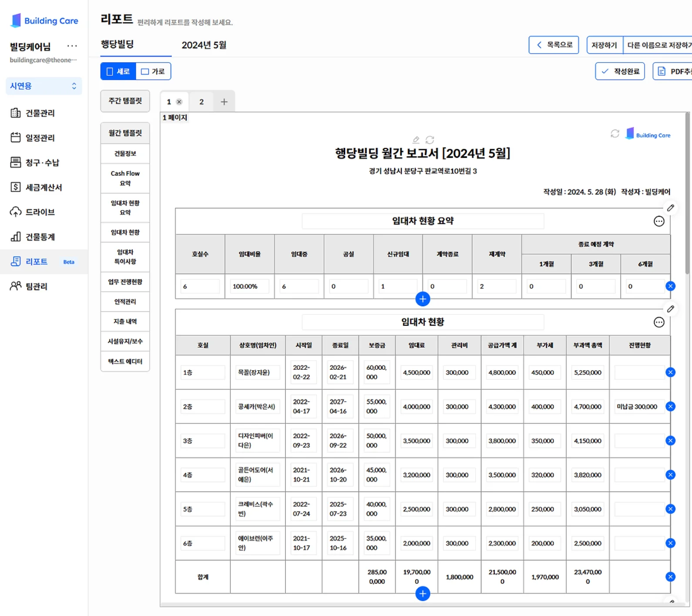Viewport: 692px width, 616px height.
Task: Switch to 세로 portrait orientation
Action: (118, 71)
